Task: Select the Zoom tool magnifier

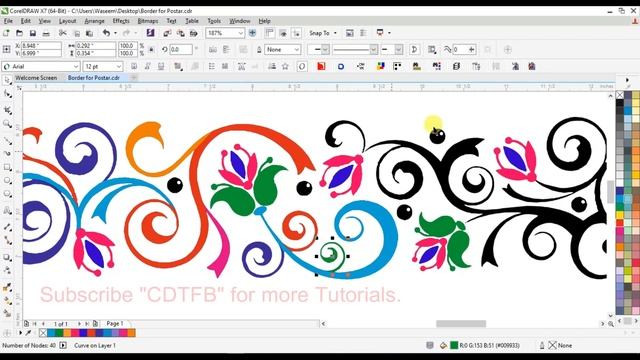Action: point(7,124)
